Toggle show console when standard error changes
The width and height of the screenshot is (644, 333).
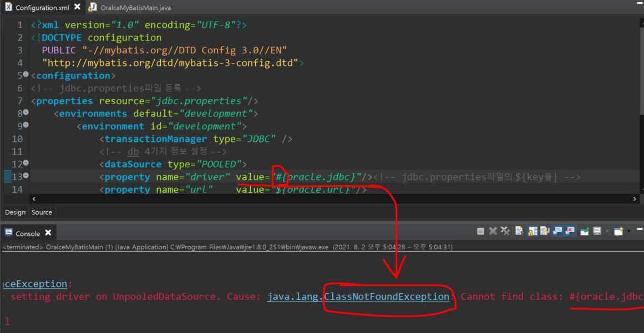pyautogui.click(x=570, y=232)
